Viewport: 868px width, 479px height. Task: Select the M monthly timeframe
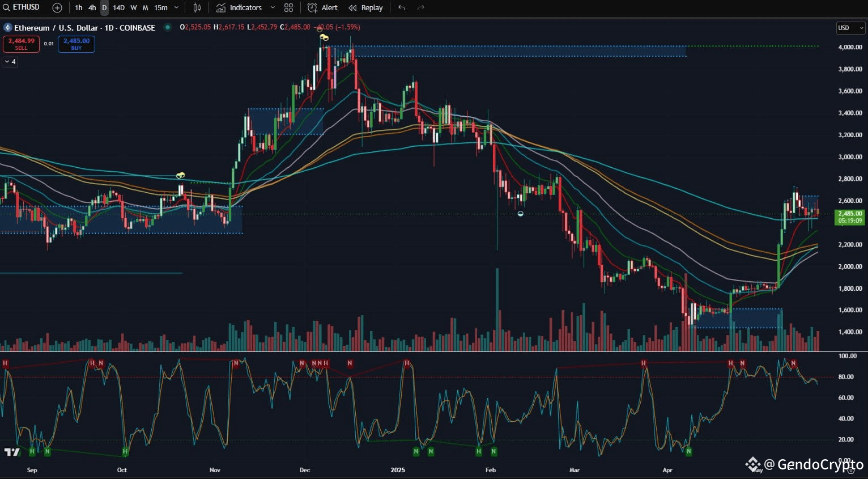[146, 8]
